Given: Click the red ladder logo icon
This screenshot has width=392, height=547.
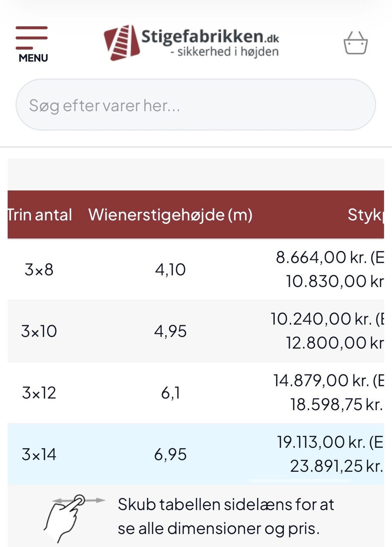Looking at the screenshot, I should (x=122, y=42).
